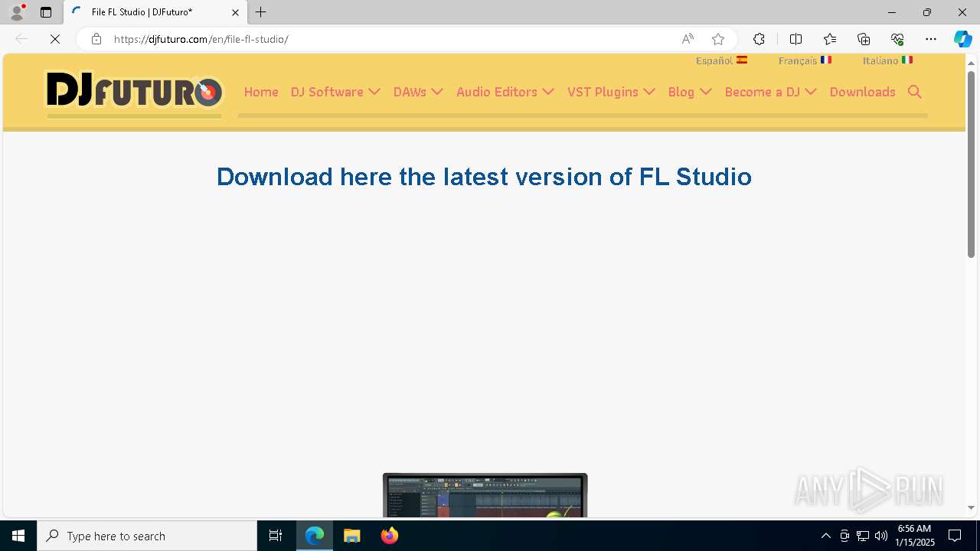
Task: Switch language to Español
Action: tap(721, 60)
